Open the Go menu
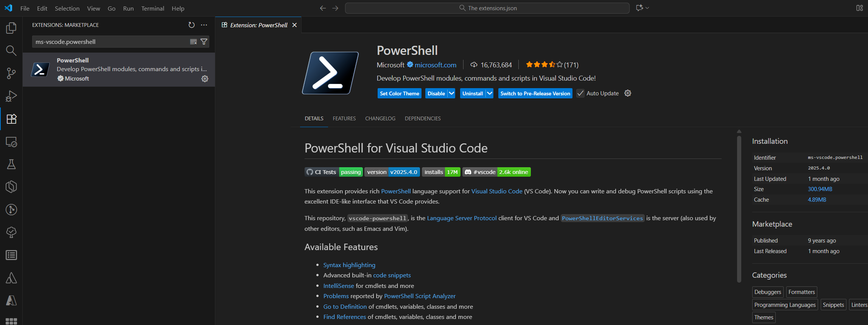Screen dimensions: 868x325 [111, 8]
